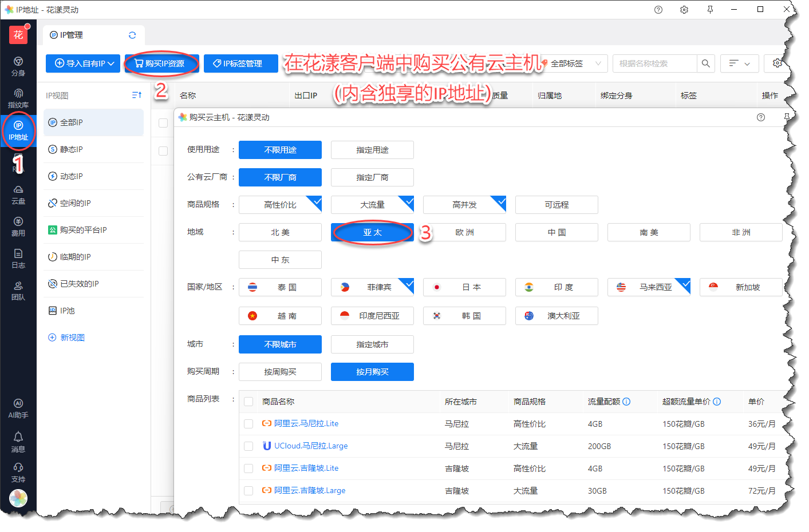Screen dimensions: 809x532
Task: Open the 导入自有IP dropdown
Action: pyautogui.click(x=83, y=63)
